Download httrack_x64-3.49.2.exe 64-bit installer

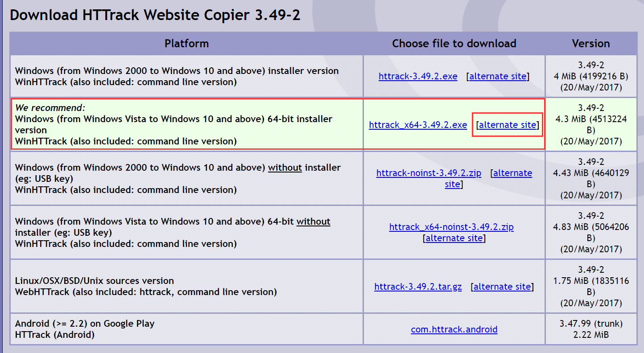coord(418,125)
